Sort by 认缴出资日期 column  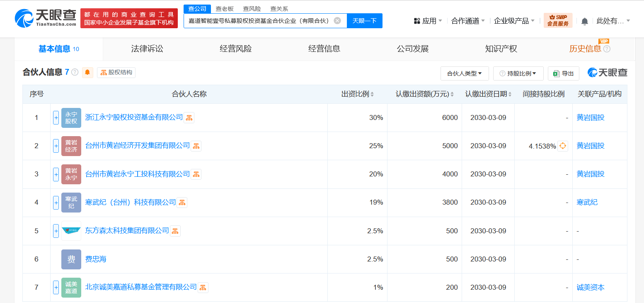pyautogui.click(x=510, y=94)
